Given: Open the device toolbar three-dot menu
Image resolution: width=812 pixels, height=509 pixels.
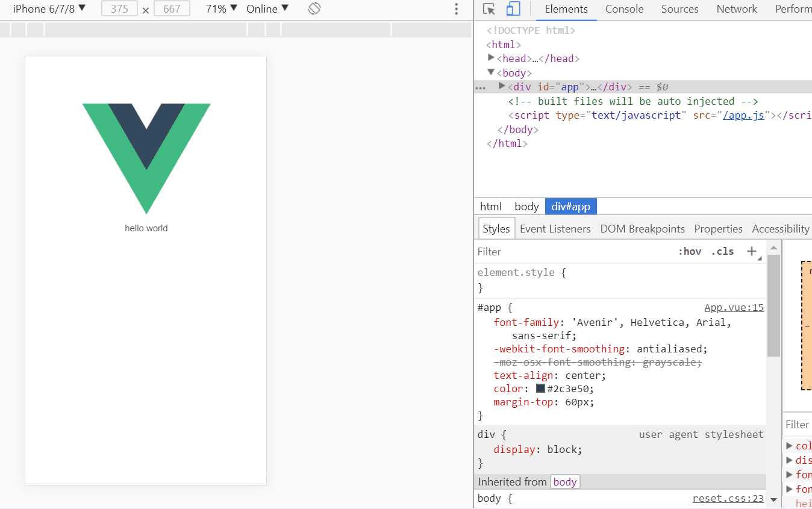Looking at the screenshot, I should click(x=456, y=9).
